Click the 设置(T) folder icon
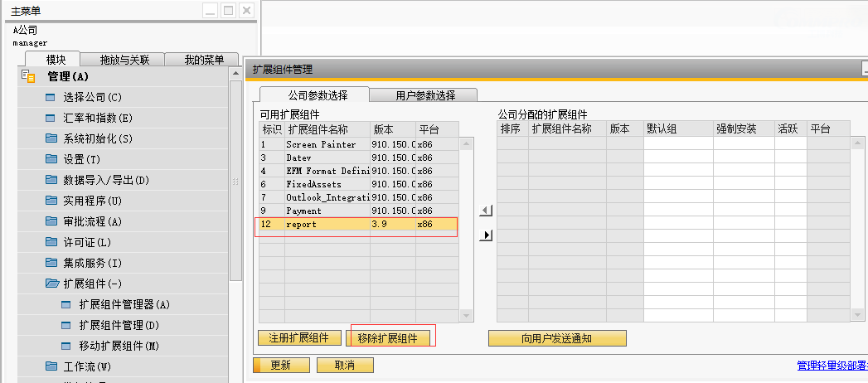Image resolution: width=868 pixels, height=383 pixels. [51, 159]
